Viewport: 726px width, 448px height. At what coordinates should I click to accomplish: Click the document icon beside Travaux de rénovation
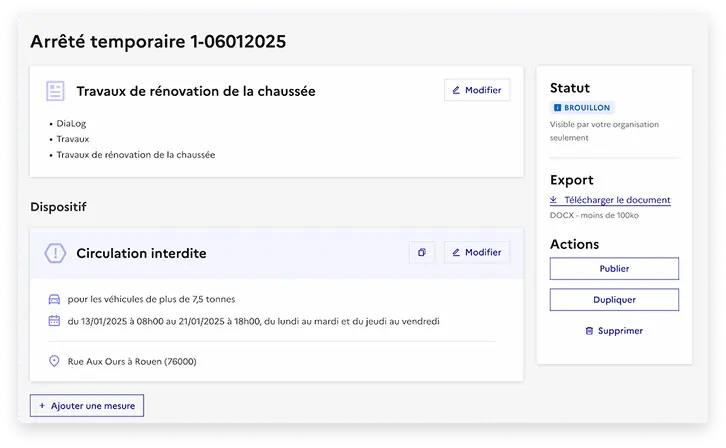55,91
